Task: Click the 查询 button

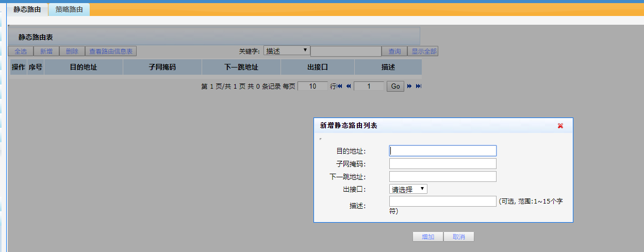Action: tap(394, 52)
